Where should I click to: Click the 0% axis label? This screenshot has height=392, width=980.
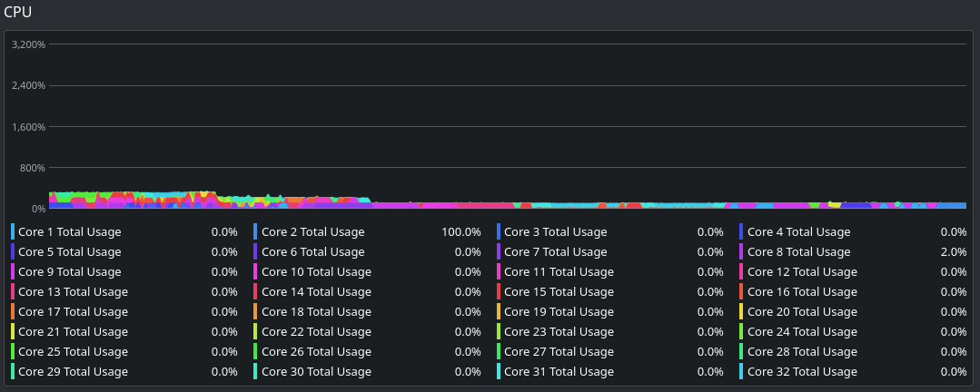point(39,209)
